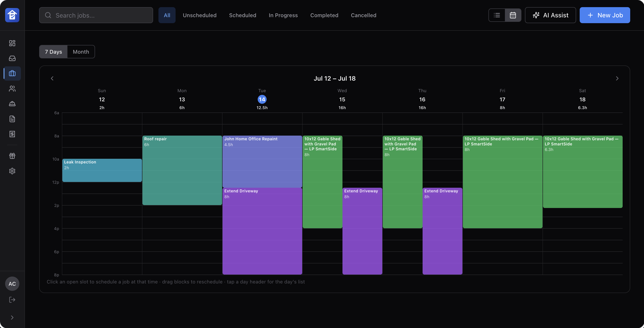
Task: Open the dashboard grid icon in sidebar
Action: tap(12, 43)
